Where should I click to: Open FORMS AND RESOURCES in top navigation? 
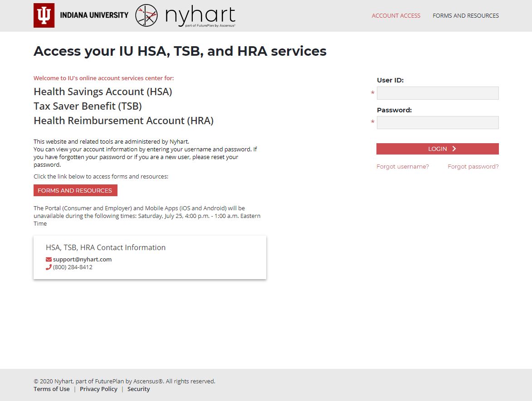tap(465, 16)
